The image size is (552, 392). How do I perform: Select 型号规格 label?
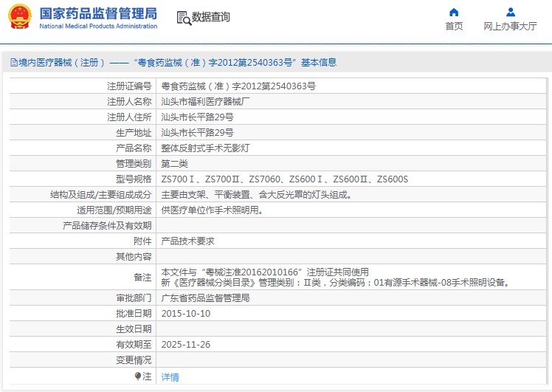click(x=134, y=179)
